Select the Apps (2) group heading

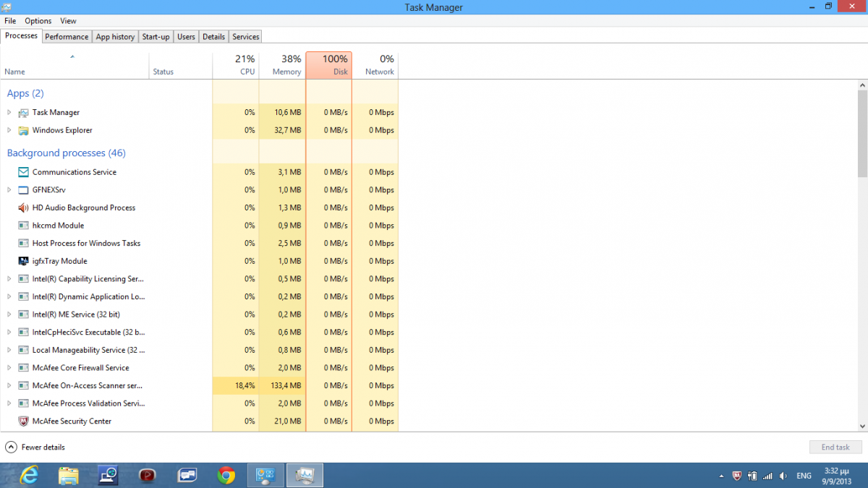click(x=25, y=93)
